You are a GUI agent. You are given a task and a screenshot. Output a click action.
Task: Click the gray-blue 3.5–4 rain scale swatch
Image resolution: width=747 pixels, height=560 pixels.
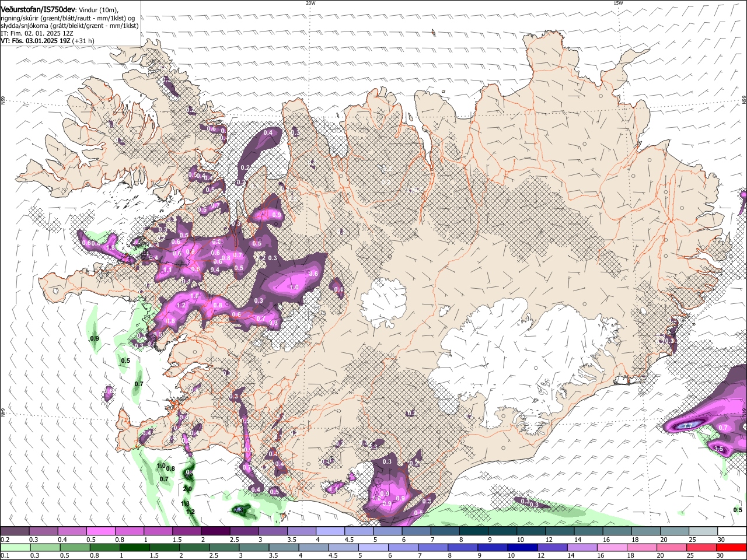[x=283, y=547]
